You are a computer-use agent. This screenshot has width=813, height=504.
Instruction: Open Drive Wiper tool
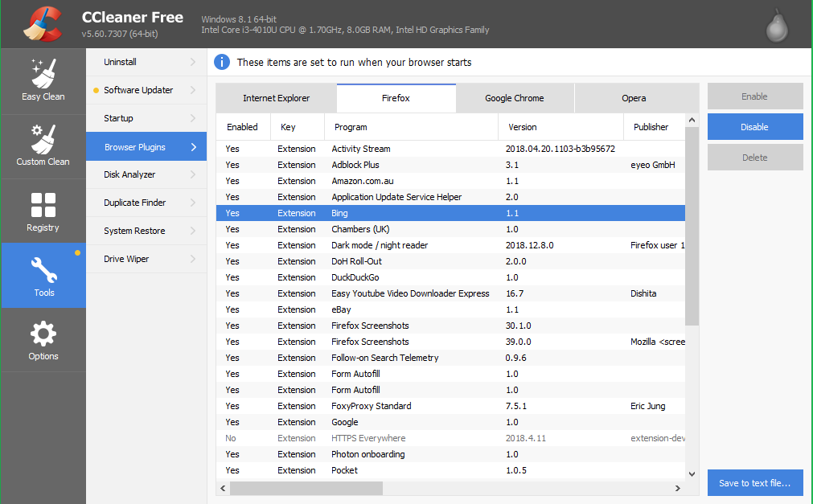coord(146,259)
